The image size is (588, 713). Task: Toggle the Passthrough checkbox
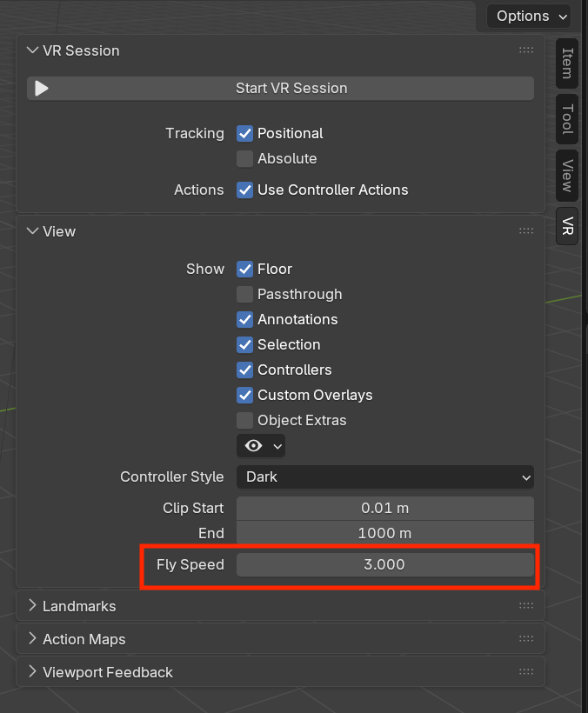[245, 295]
